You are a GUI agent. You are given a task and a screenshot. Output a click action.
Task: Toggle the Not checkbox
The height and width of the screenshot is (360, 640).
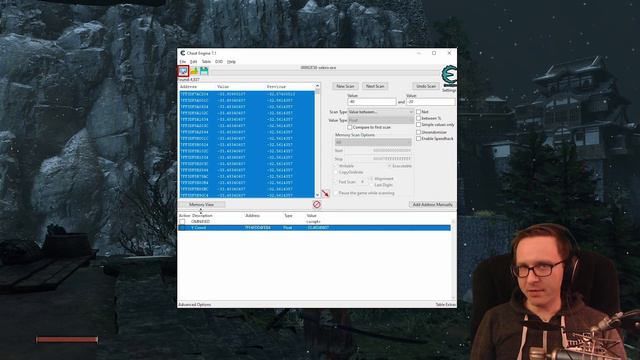pyautogui.click(x=418, y=111)
